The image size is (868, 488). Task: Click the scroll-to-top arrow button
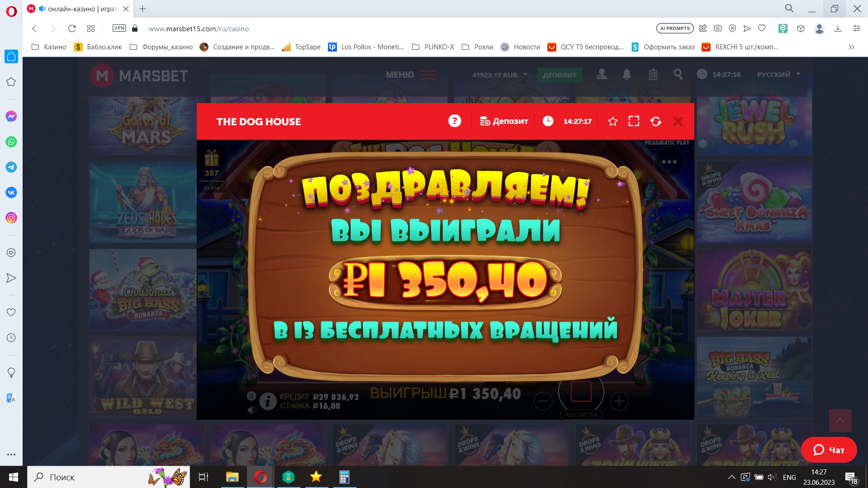coord(840,421)
